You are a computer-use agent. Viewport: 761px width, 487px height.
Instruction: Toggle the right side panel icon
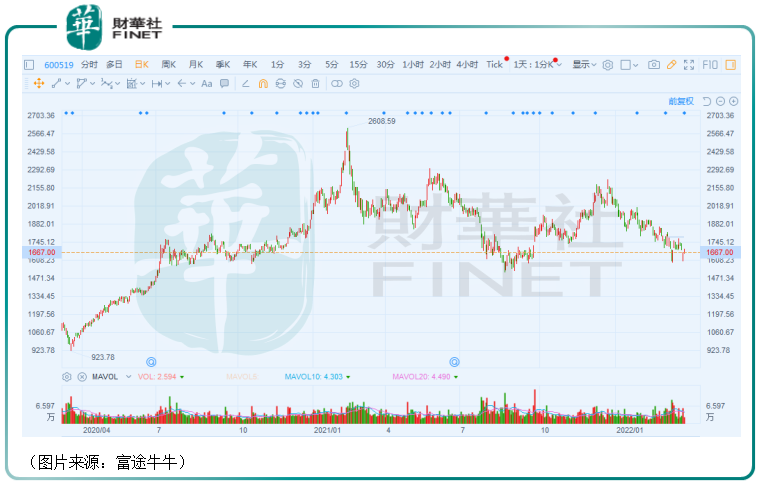pos(733,65)
